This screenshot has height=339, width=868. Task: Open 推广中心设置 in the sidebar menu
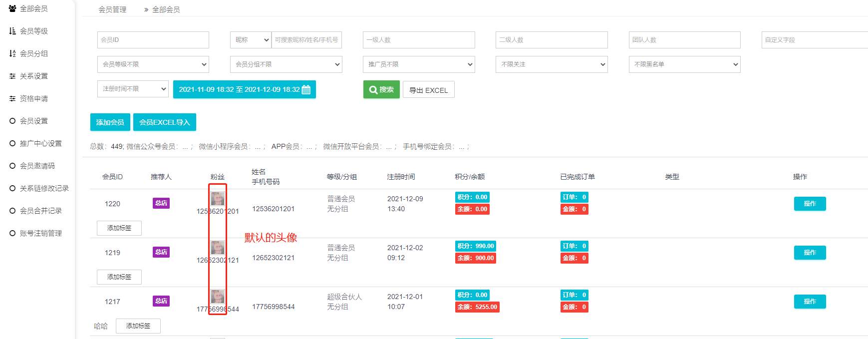(41, 143)
